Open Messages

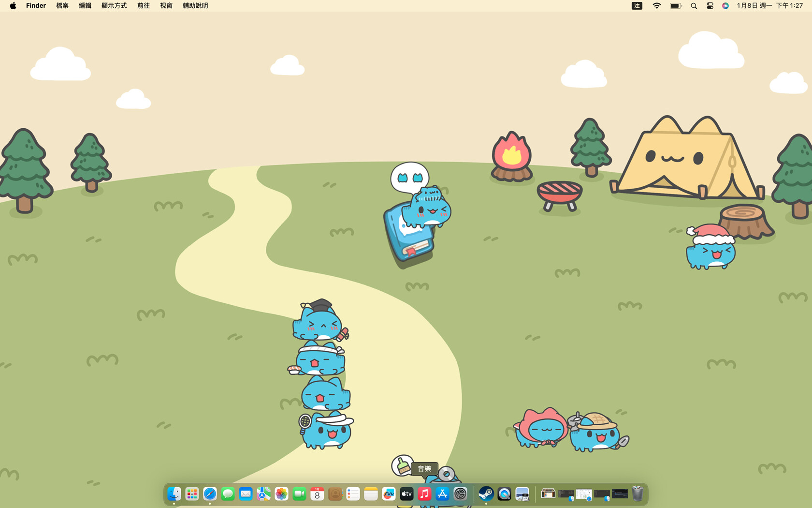click(x=228, y=494)
